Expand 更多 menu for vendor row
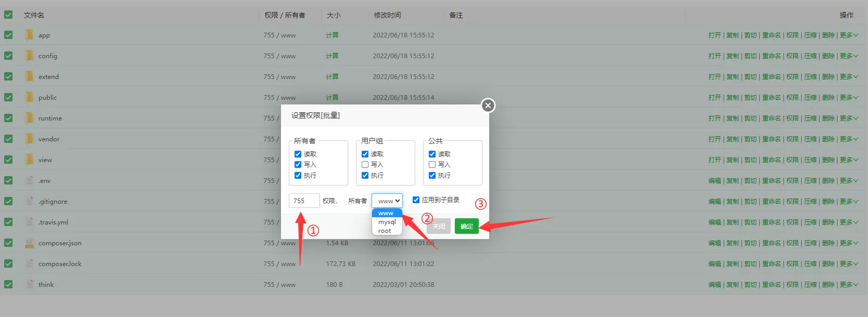This screenshot has width=868, height=317. 849,139
